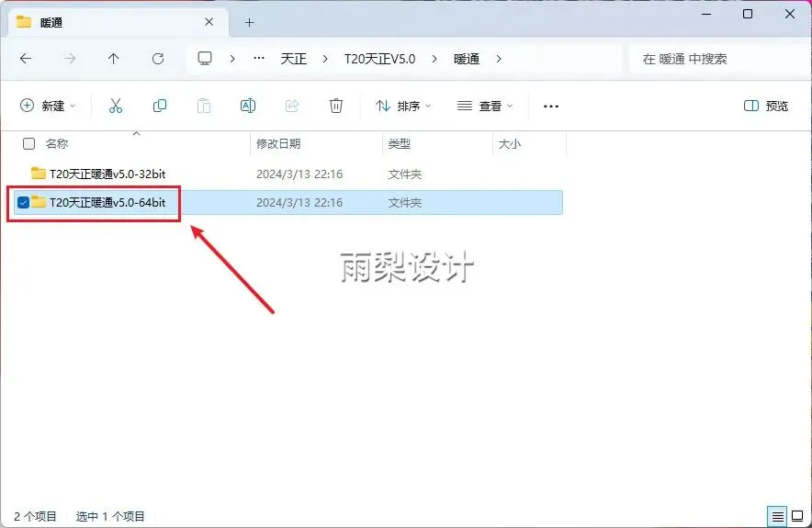
Task: Minimize the Explorer window
Action: 705,14
